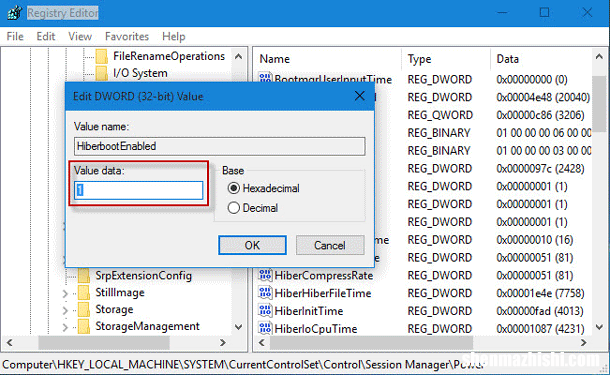Click the Value name field HiberbootEnabled
Screen dimensions: 610x375
click(x=219, y=146)
